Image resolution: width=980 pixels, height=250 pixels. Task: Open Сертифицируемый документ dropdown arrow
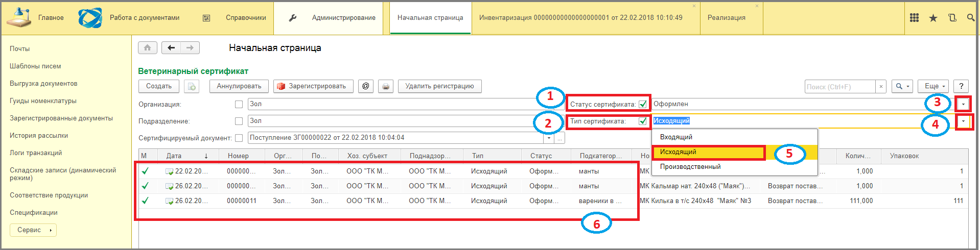(x=549, y=138)
